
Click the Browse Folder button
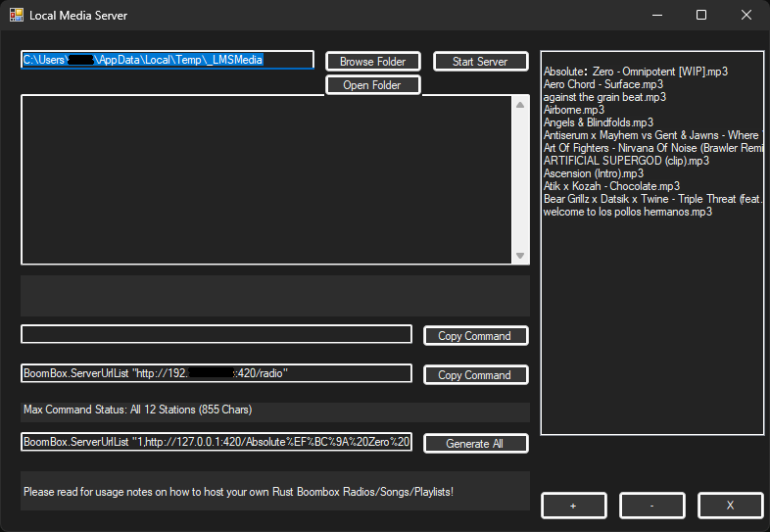pos(372,62)
